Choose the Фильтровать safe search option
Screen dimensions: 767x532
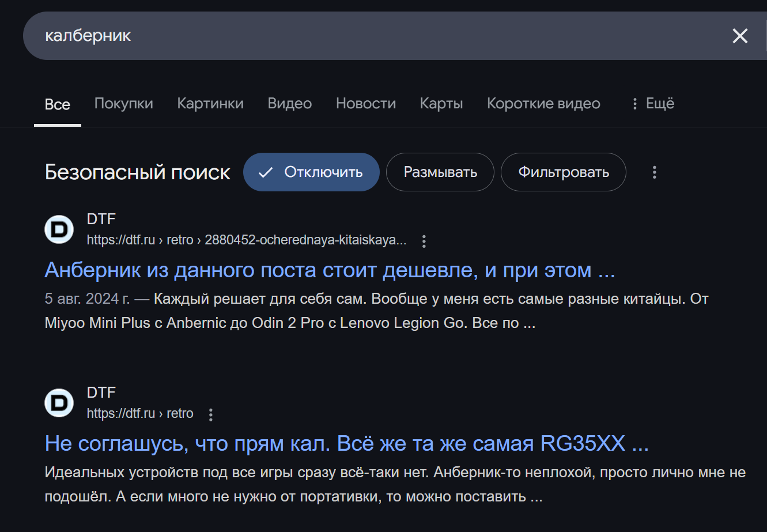(564, 172)
